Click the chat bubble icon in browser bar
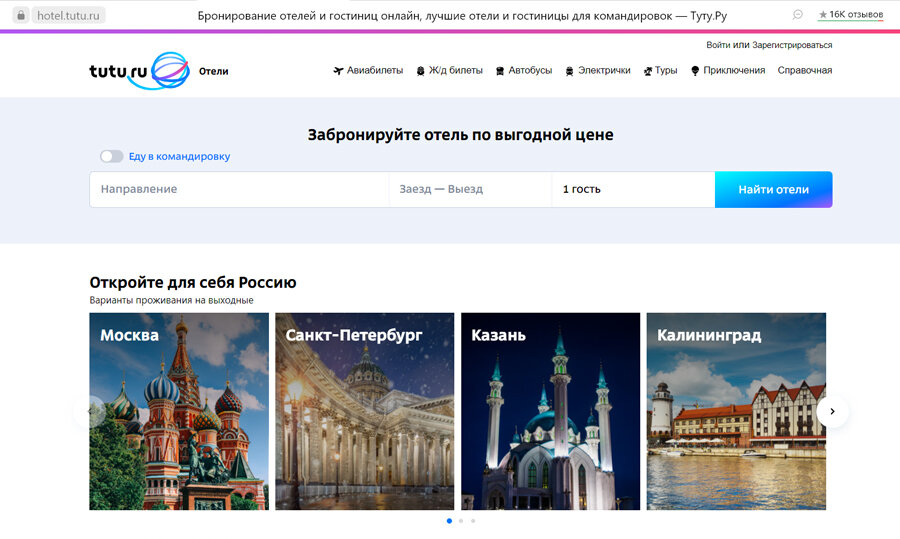This screenshot has width=900, height=539. [797, 14]
